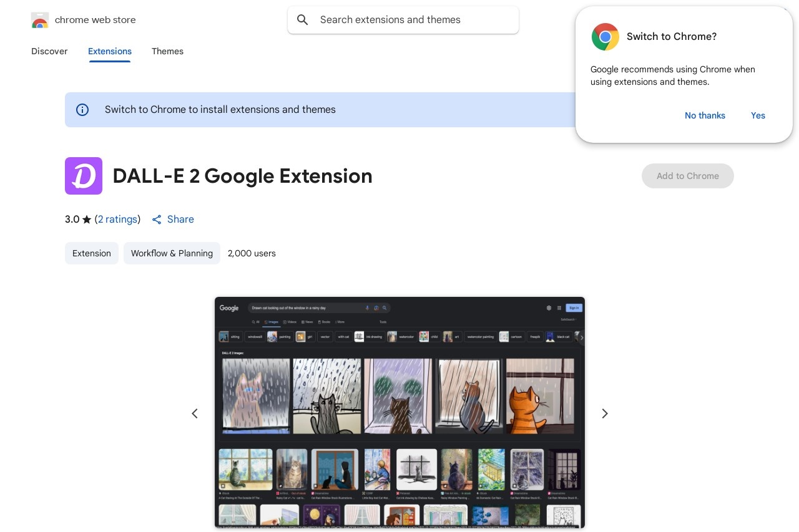Click the Google recommends using Chrome message
The width and height of the screenshot is (799, 532).
click(x=673, y=75)
